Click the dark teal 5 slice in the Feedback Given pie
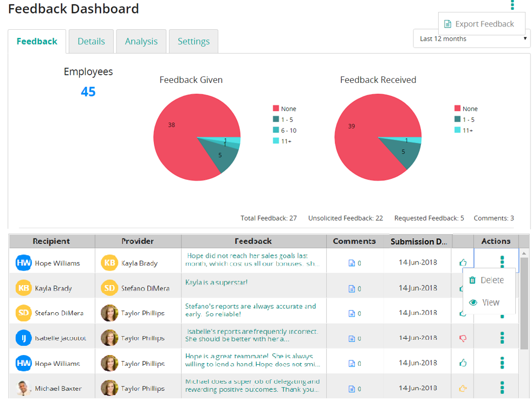This screenshot has height=400, width=532. coord(219,156)
